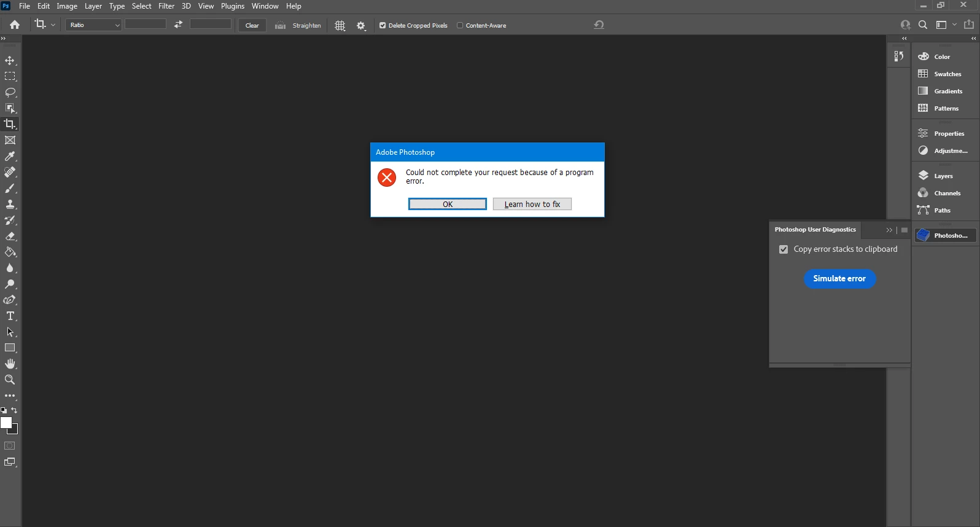Image resolution: width=980 pixels, height=527 pixels.
Task: Open the Window menu
Action: (x=265, y=6)
